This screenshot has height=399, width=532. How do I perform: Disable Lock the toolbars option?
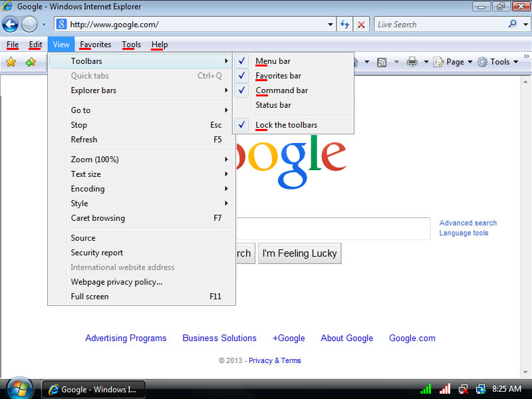[x=286, y=125]
